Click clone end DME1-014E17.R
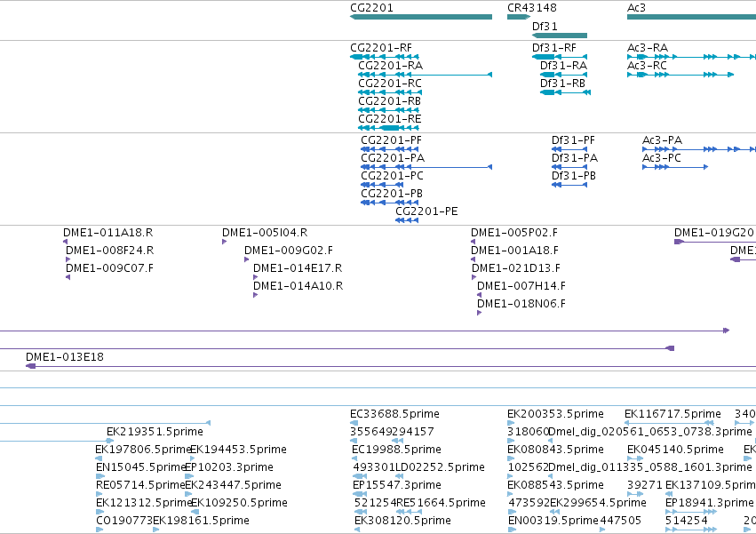Screen dimensions: 756x534 255,277
